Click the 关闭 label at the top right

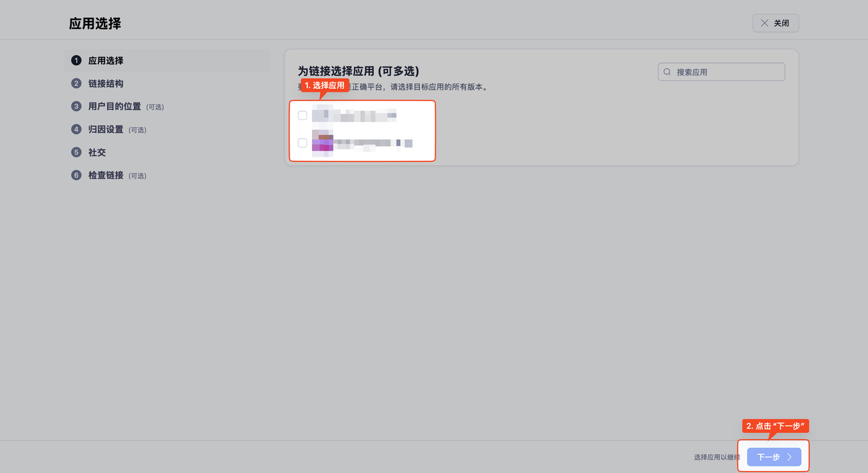click(x=781, y=23)
